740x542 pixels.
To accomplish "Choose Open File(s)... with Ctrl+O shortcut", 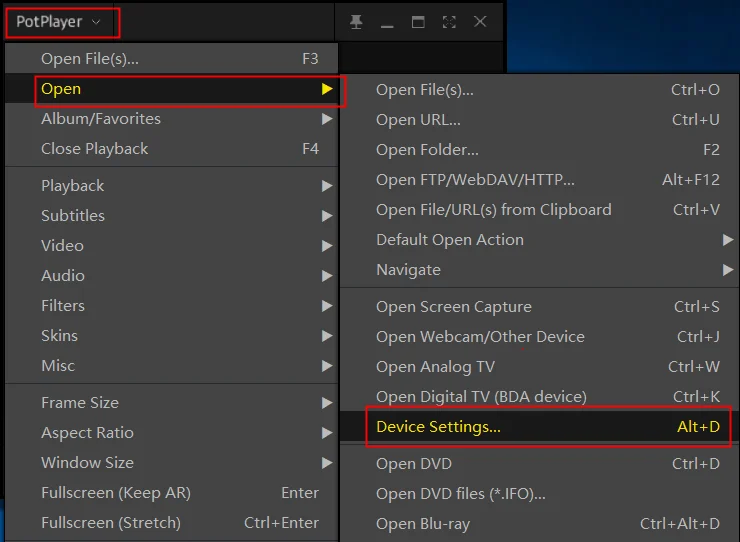I will click(539, 90).
